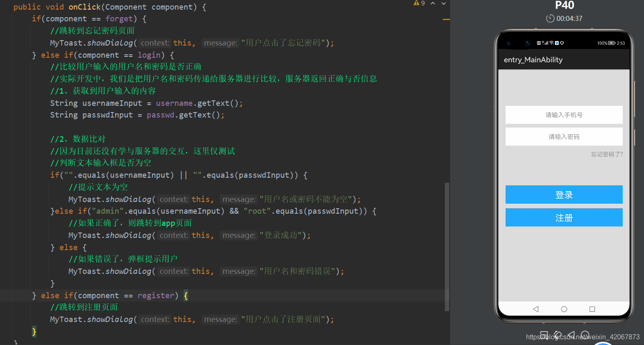
Task: Click the Component parameter type in onClick signature
Action: pyautogui.click(x=126, y=7)
